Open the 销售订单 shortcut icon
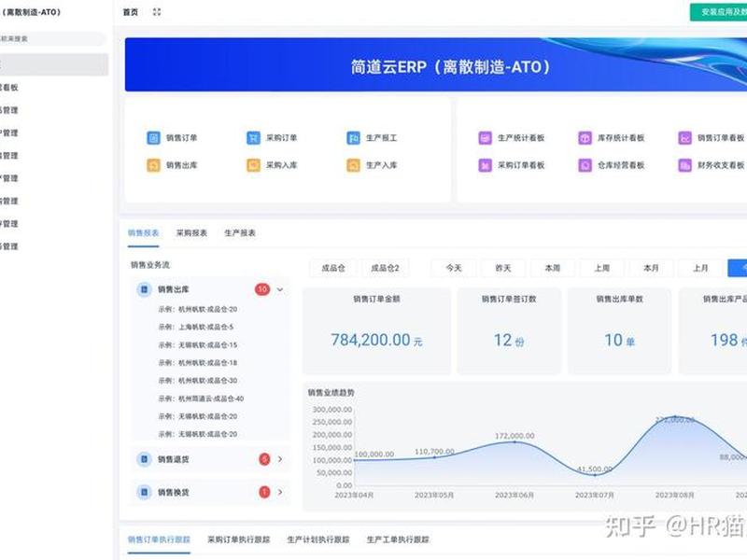 pos(153,138)
